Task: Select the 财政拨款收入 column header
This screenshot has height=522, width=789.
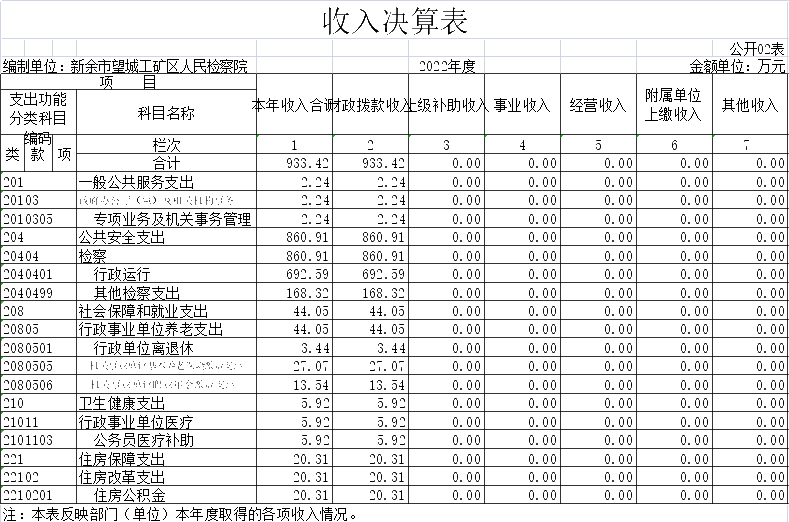Action: [370, 105]
